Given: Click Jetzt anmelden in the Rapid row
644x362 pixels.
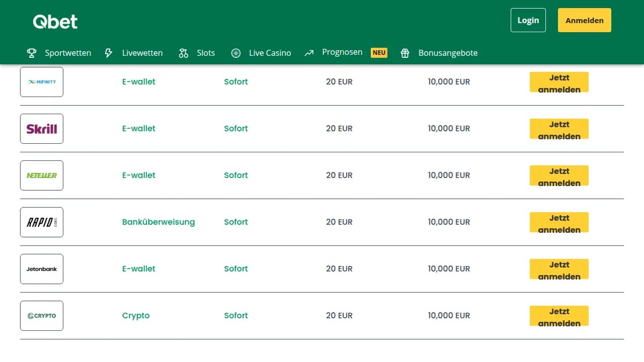Looking at the screenshot, I should pyautogui.click(x=559, y=222).
